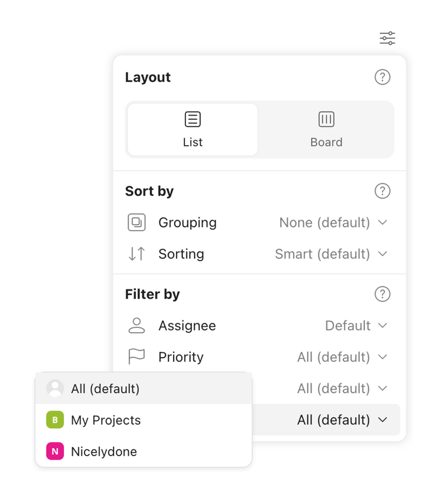The width and height of the screenshot is (445, 504).
Task: Click the Sorting arrows icon
Action: pos(136,254)
